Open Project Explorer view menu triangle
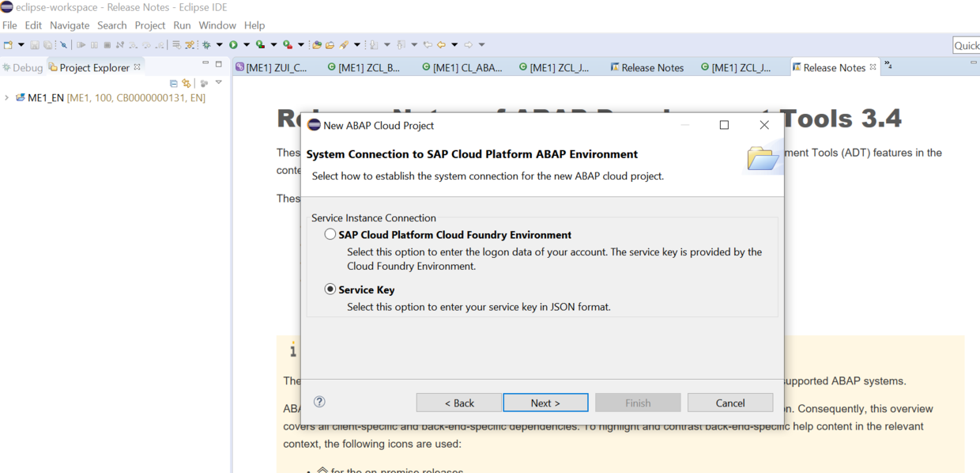 pyautogui.click(x=219, y=83)
